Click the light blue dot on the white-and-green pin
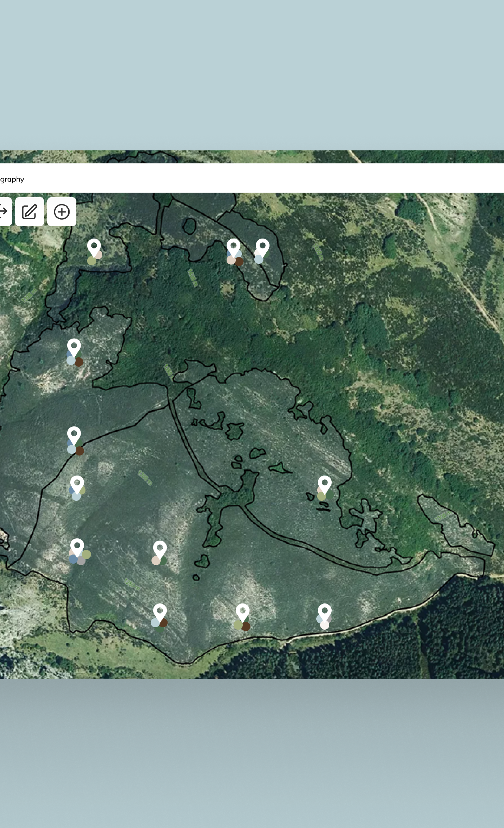The width and height of the screenshot is (504, 828). [258, 259]
